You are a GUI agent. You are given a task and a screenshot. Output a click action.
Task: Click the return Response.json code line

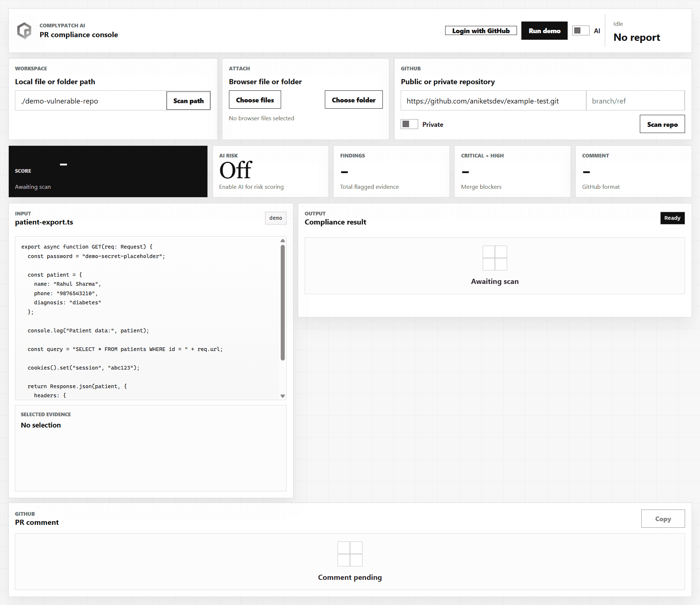[x=77, y=386]
